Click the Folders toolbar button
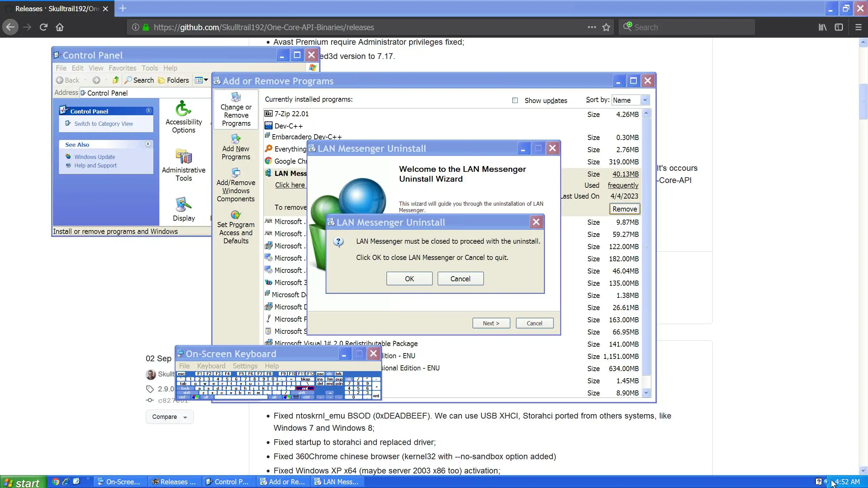 (x=173, y=80)
